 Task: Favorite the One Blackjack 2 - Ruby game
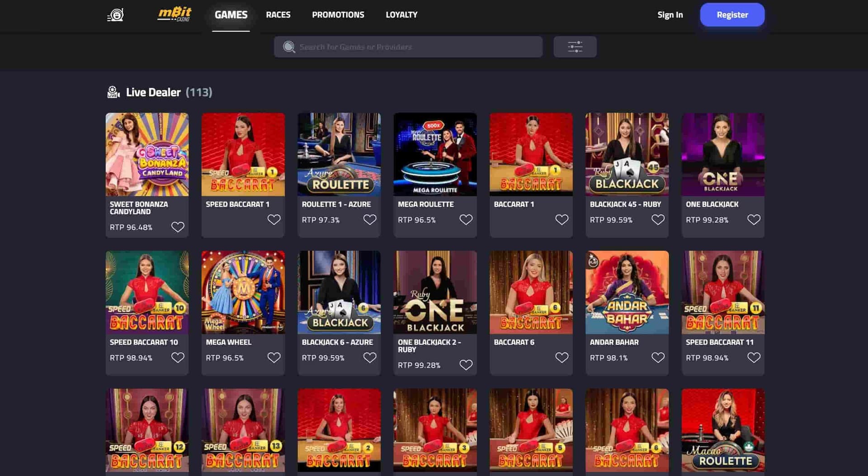[x=466, y=364]
